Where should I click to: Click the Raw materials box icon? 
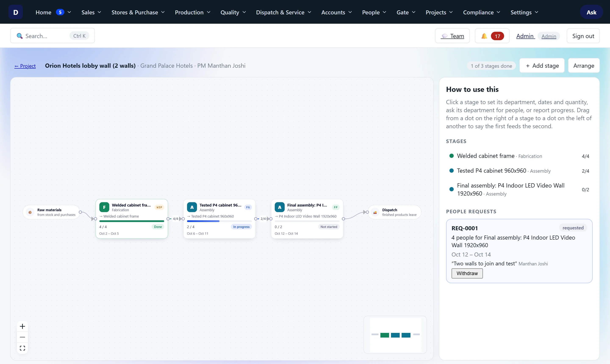pyautogui.click(x=30, y=212)
